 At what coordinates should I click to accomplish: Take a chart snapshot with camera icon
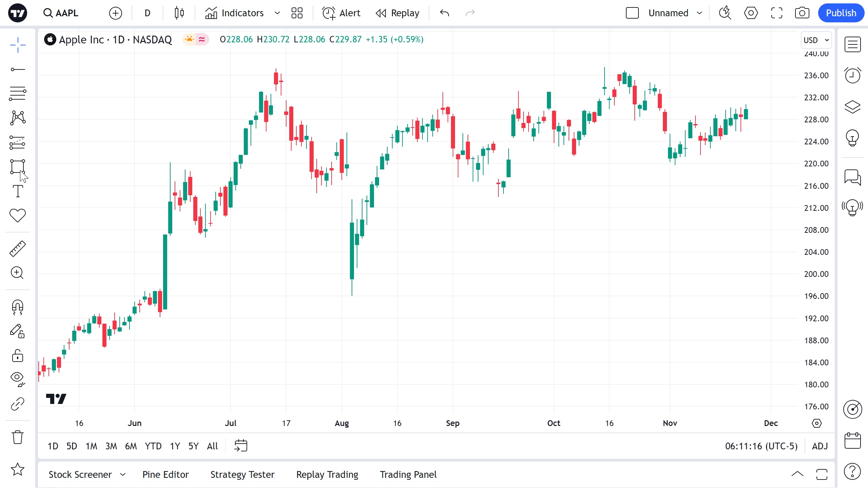point(802,13)
